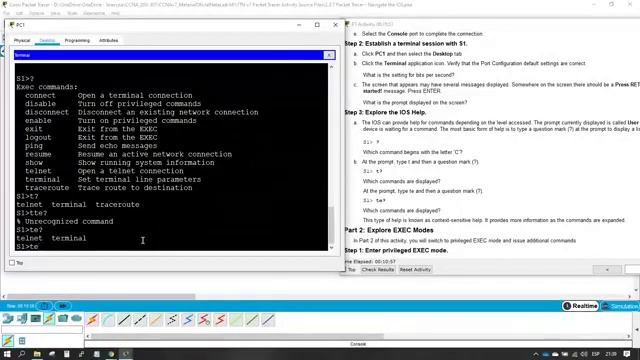Select the Network Devices category icon

(x=8, y=319)
